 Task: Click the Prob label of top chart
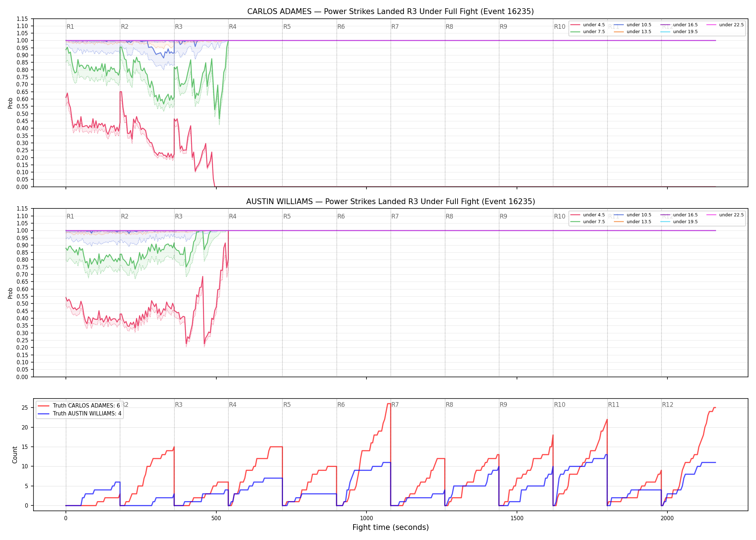click(10, 103)
